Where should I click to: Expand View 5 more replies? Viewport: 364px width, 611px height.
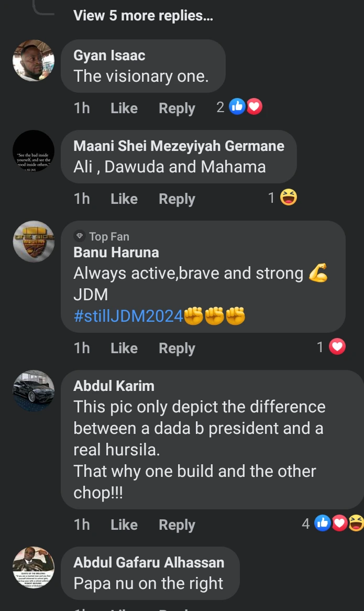143,16
